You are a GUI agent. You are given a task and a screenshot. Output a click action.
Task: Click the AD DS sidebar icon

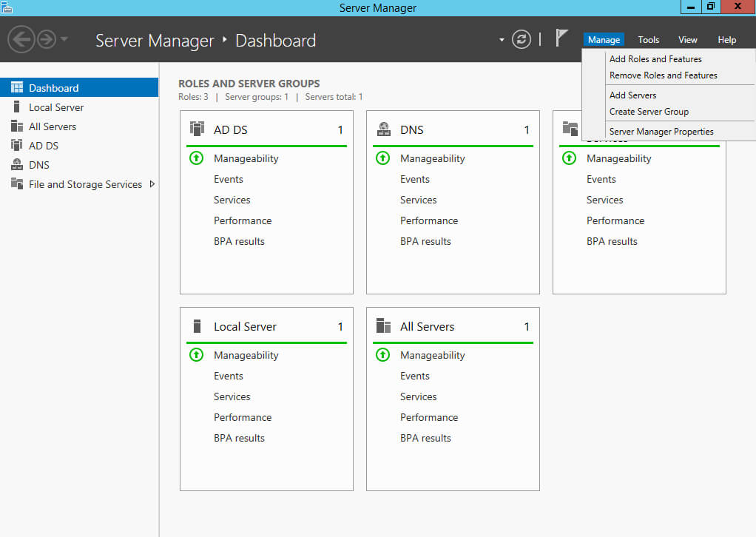click(17, 145)
